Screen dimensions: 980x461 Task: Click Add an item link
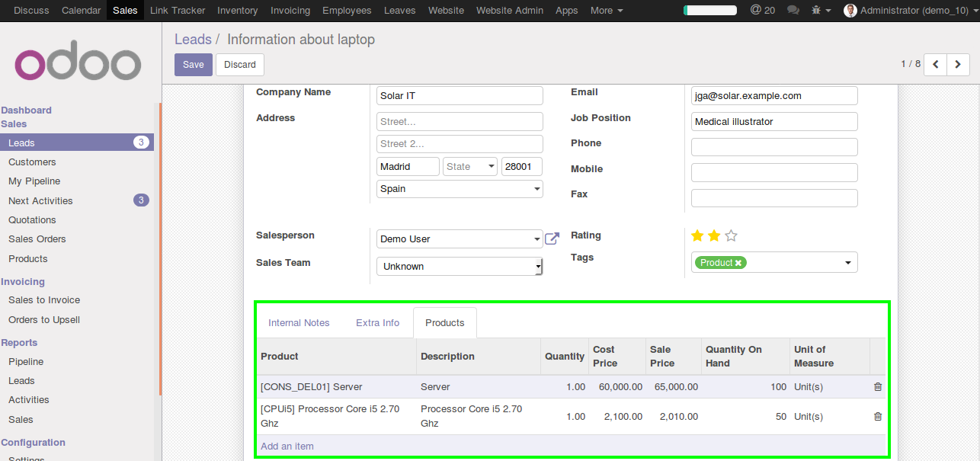pyautogui.click(x=287, y=447)
